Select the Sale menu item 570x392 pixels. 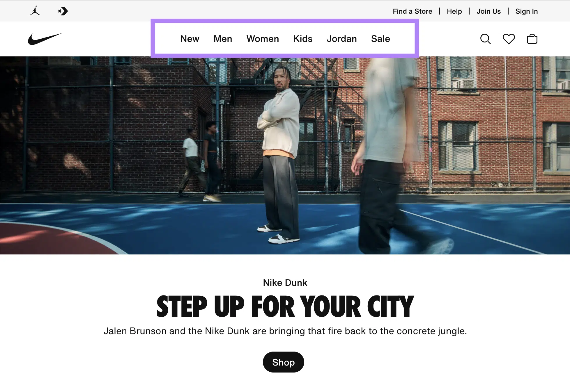(x=380, y=38)
